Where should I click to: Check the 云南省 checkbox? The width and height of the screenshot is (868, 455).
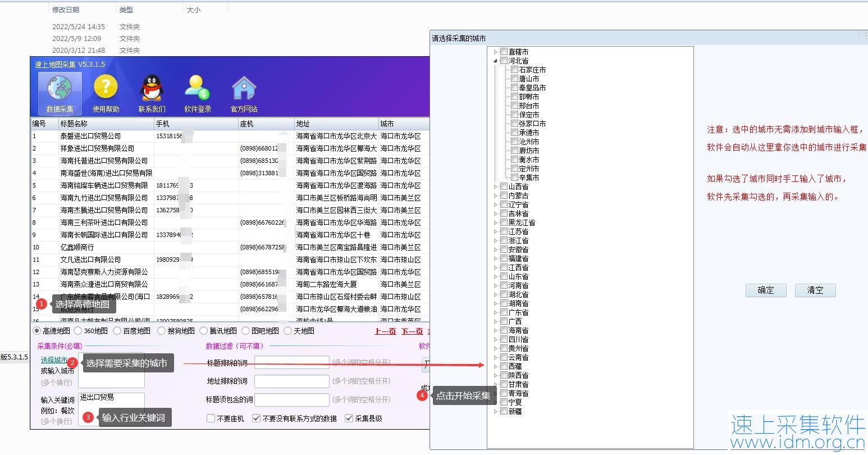[x=504, y=357]
